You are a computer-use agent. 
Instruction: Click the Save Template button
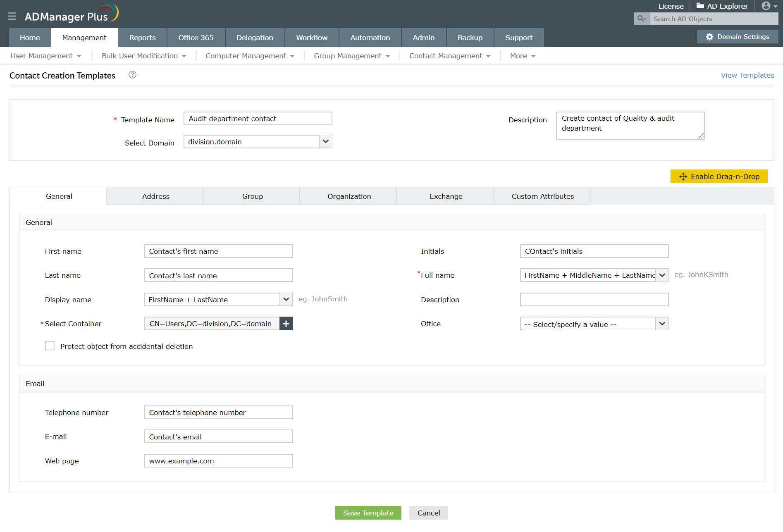tap(368, 513)
